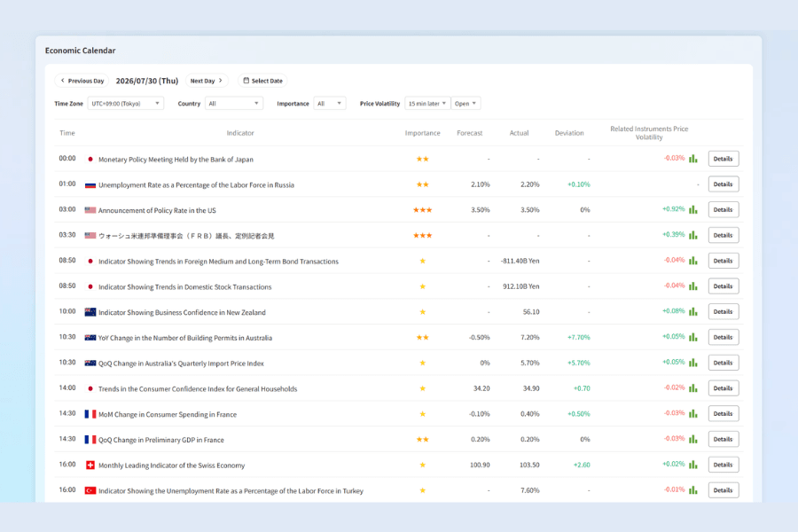Screen dimensions: 798x532
Task: Open Details for Consumer Confidence Index row
Action: [x=724, y=388]
